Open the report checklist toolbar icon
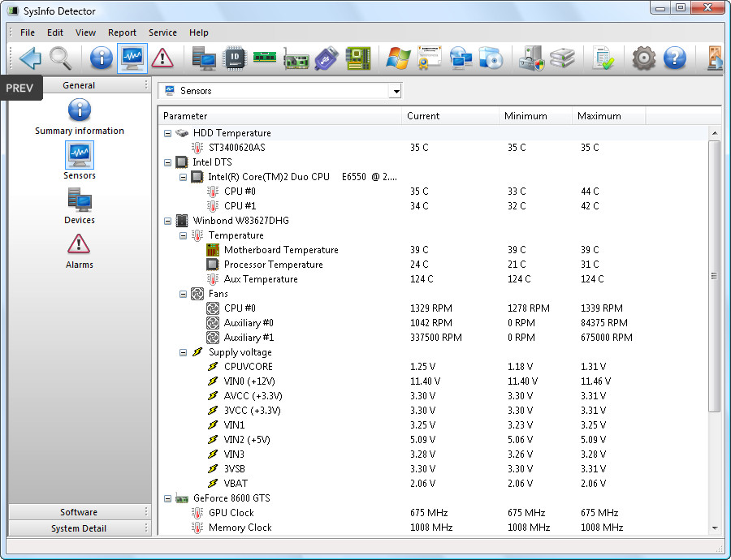731x560 pixels. [x=603, y=58]
